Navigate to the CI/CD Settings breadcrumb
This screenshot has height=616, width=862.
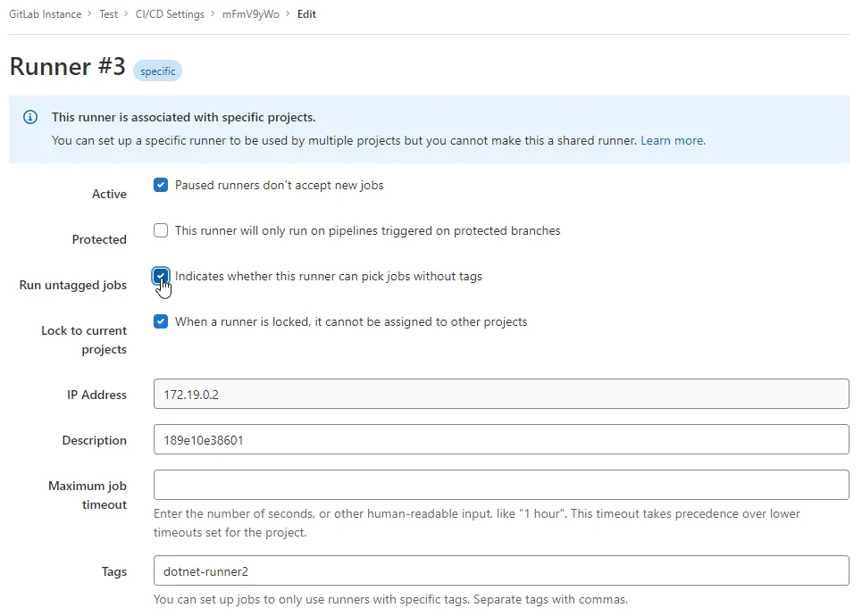[x=170, y=14]
